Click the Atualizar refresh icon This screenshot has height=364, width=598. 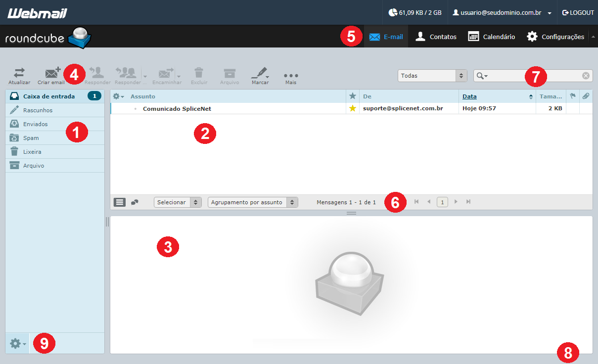(x=19, y=73)
